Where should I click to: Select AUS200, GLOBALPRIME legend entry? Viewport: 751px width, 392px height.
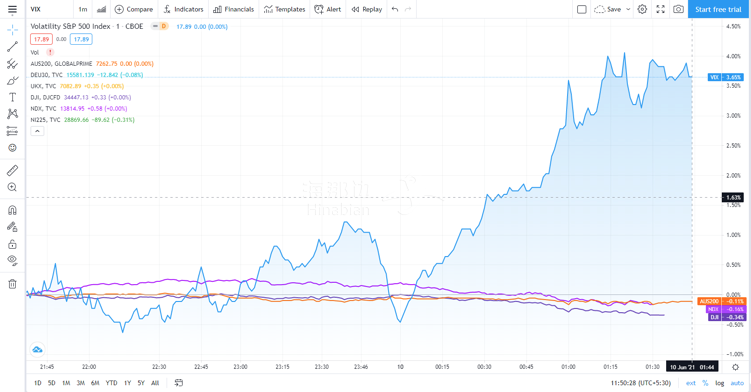61,64
